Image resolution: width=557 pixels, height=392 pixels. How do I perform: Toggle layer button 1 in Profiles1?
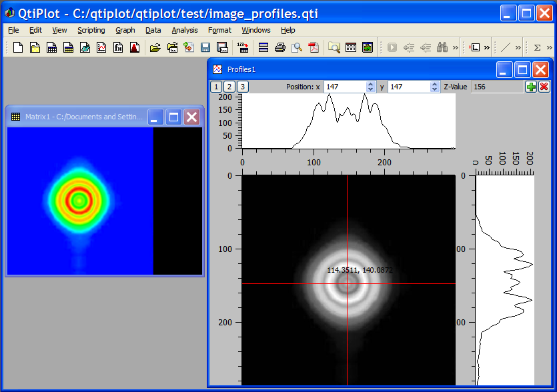point(216,87)
